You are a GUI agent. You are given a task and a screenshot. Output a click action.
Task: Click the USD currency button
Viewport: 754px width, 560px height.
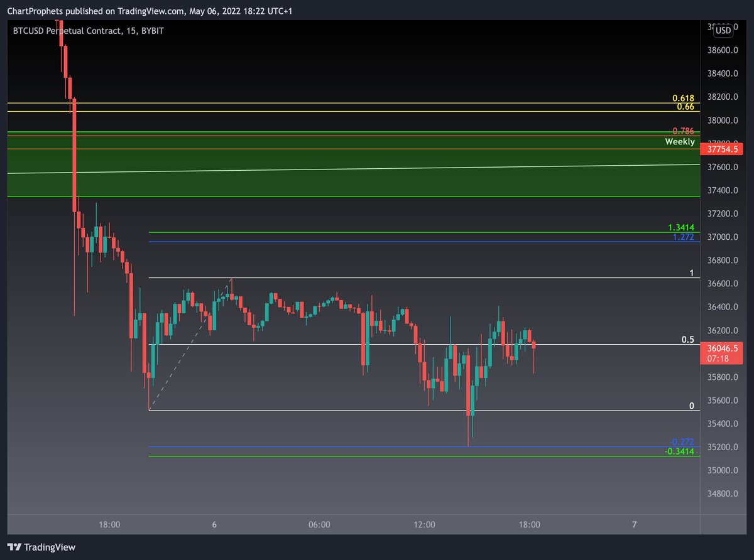pos(723,30)
